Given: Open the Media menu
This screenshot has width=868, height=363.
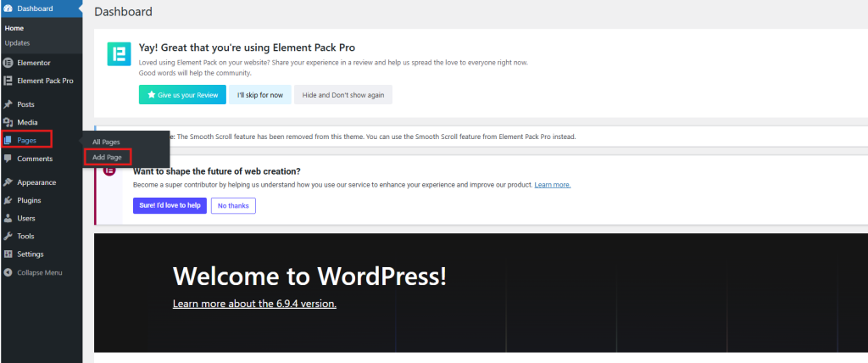Looking at the screenshot, I should tap(41, 122).
